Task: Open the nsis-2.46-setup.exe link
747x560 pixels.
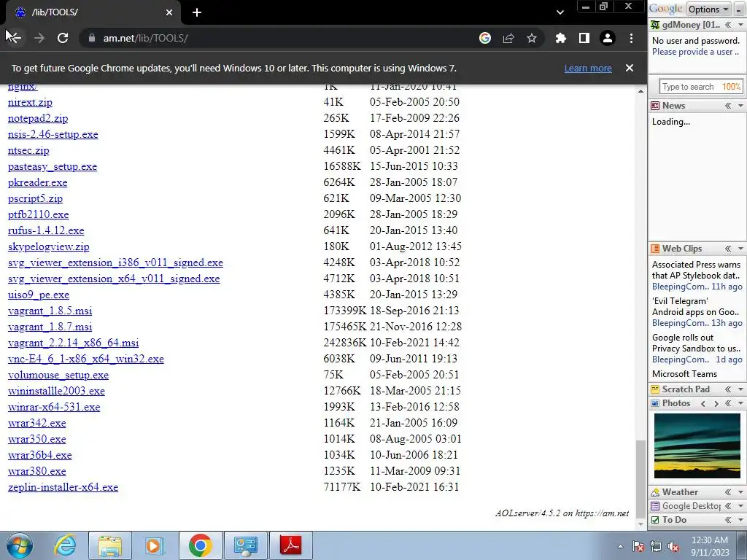Action: coord(53,134)
